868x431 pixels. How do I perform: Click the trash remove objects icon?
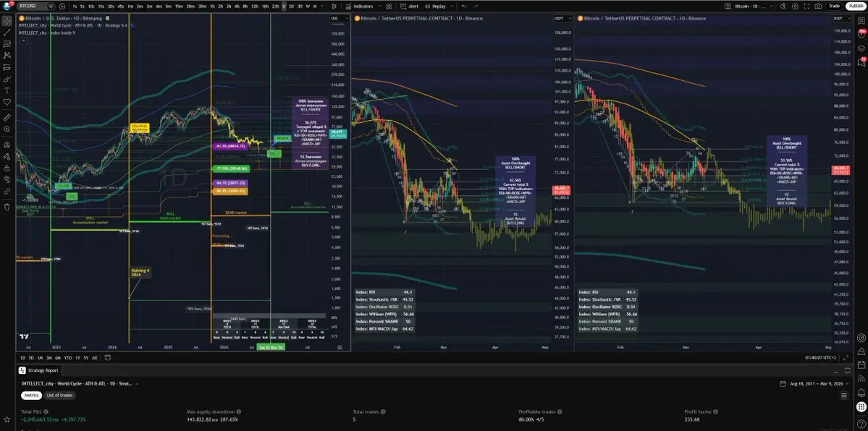click(7, 206)
